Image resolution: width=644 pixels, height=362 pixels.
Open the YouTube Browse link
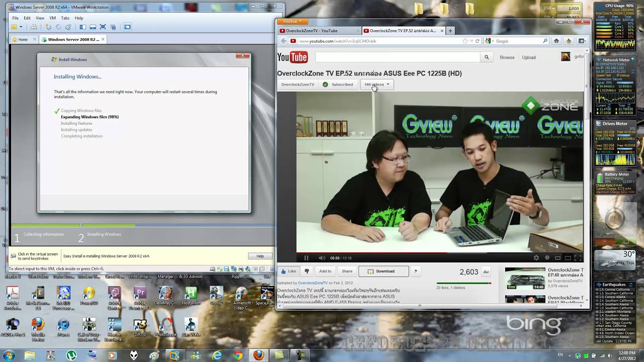[507, 57]
